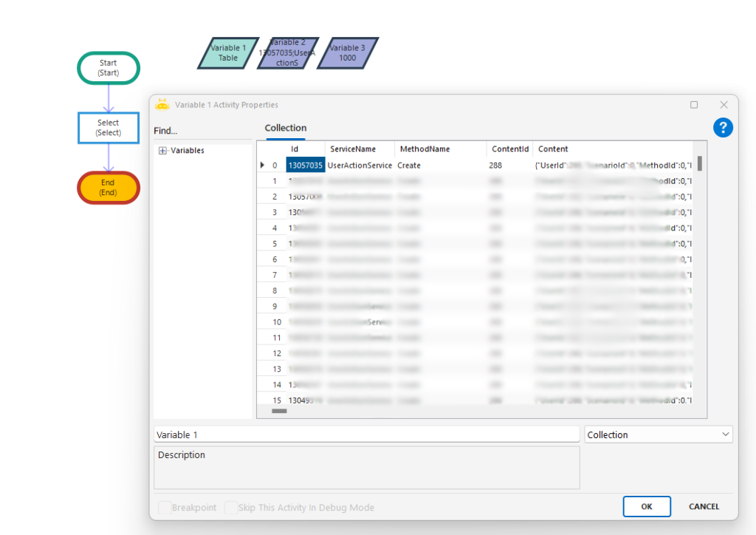The width and height of the screenshot is (756, 535).
Task: Click the vertical scrollbar in the grid
Action: click(x=699, y=164)
